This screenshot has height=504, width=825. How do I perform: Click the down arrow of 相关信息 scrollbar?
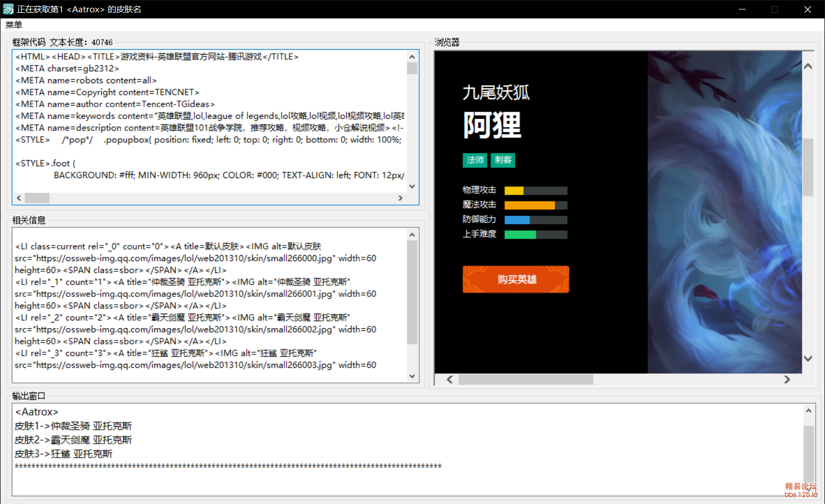(x=412, y=376)
